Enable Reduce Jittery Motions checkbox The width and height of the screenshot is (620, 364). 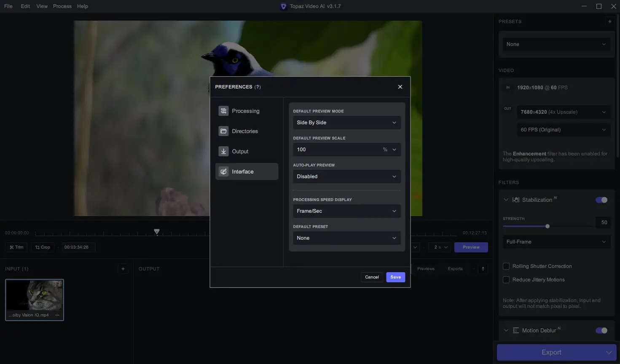point(506,280)
